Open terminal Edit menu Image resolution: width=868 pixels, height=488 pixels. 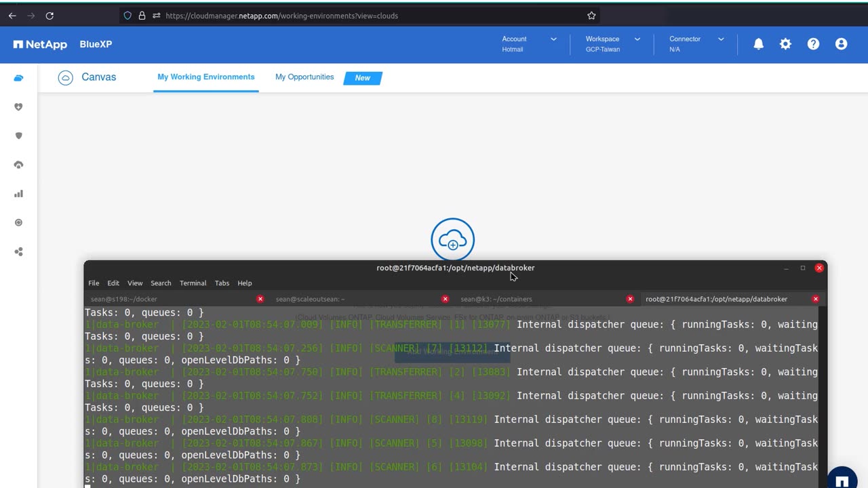click(x=113, y=283)
